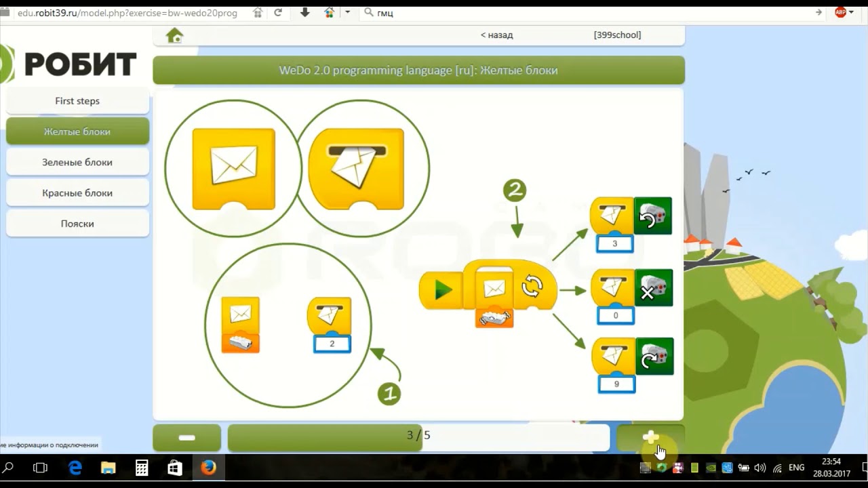Click the [399school] user link
868x488 pixels.
tap(617, 35)
